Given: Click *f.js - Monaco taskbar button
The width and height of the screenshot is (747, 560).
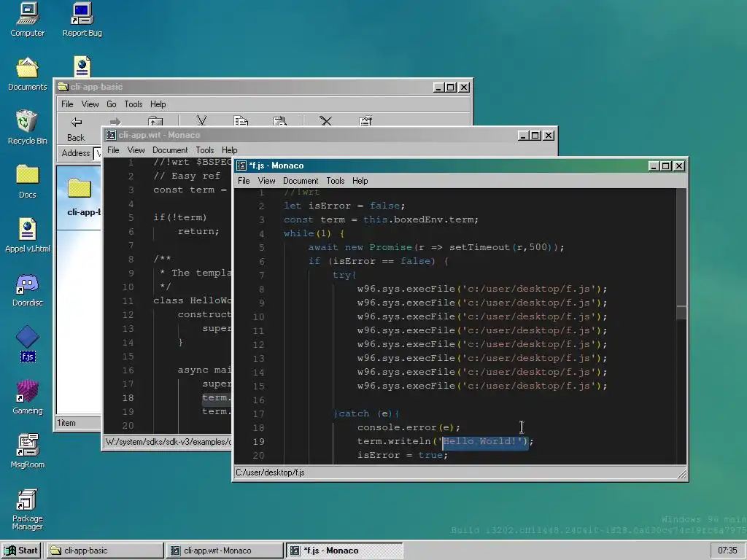Looking at the screenshot, I should (x=344, y=551).
